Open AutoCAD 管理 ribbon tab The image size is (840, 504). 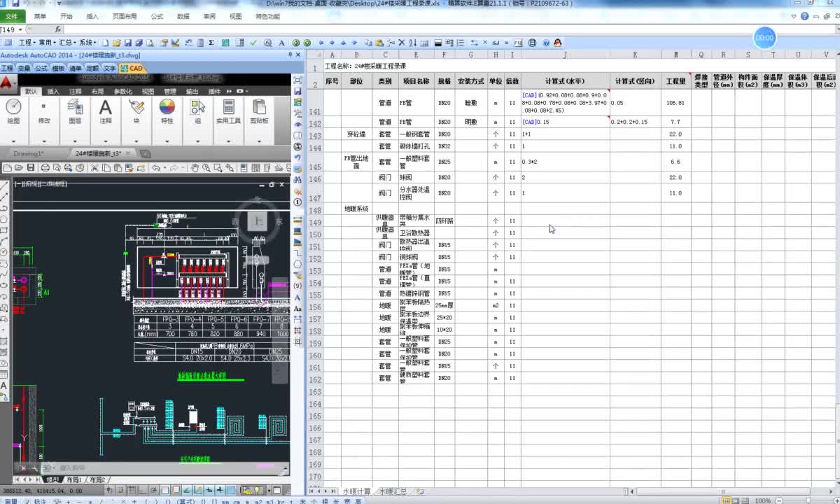[x=170, y=91]
